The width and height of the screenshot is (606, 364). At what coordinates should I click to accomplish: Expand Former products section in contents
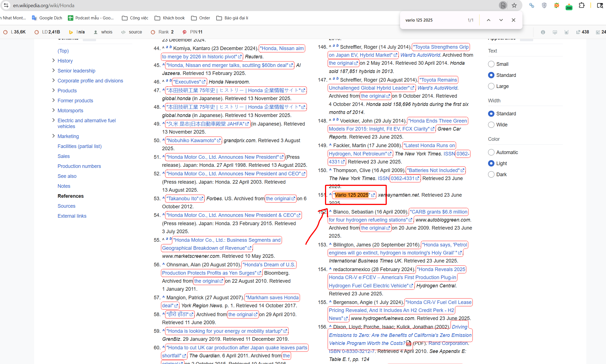point(53,100)
